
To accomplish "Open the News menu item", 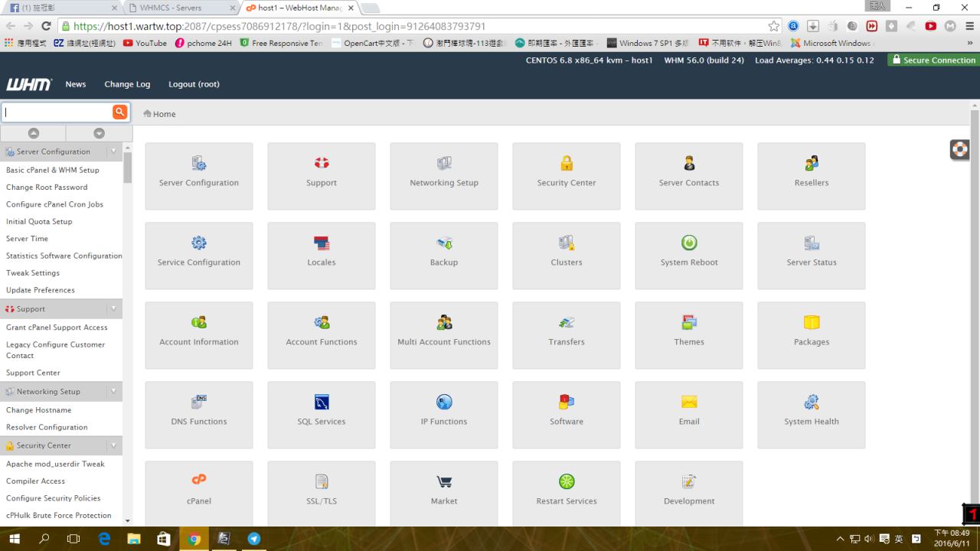I will [76, 84].
